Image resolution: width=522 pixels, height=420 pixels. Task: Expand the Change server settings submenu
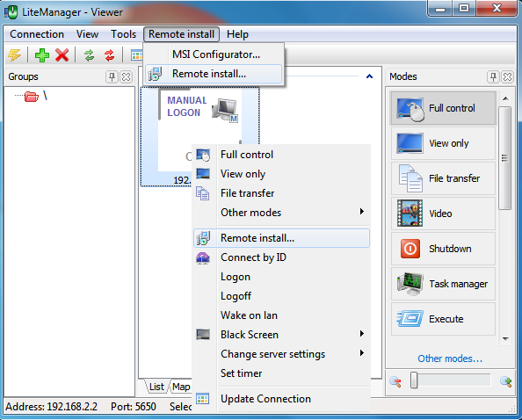coord(281,354)
